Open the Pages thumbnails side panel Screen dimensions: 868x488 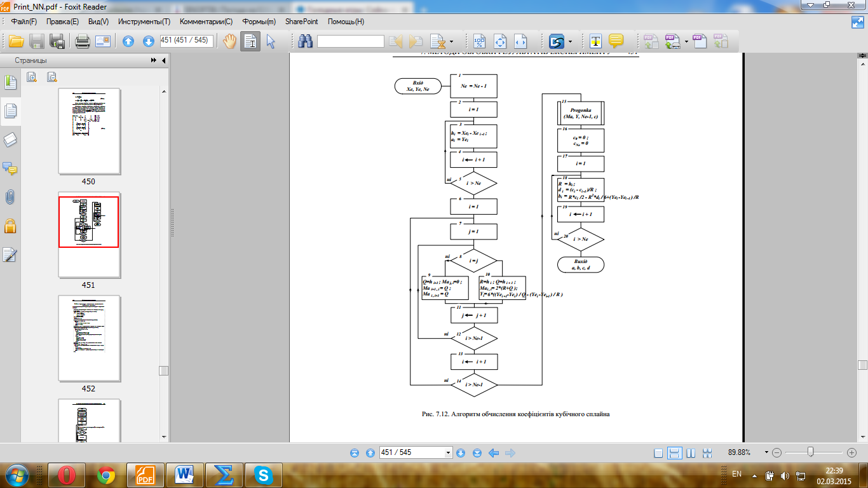tap(10, 111)
